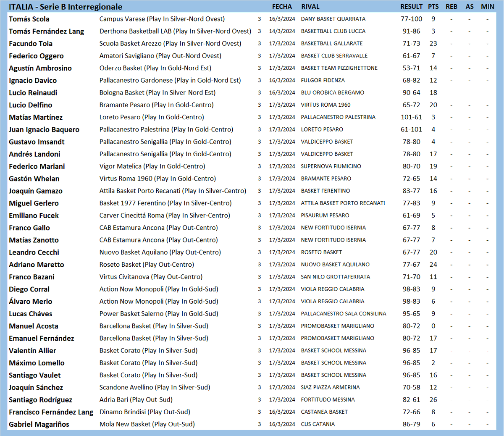Click rival 'CUS CATANIA'
Image resolution: width=504 pixels, height=436 pixels.
click(x=318, y=424)
